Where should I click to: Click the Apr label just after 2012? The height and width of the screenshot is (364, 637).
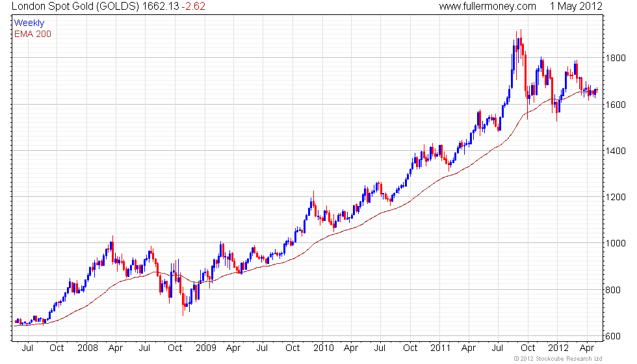[586, 348]
